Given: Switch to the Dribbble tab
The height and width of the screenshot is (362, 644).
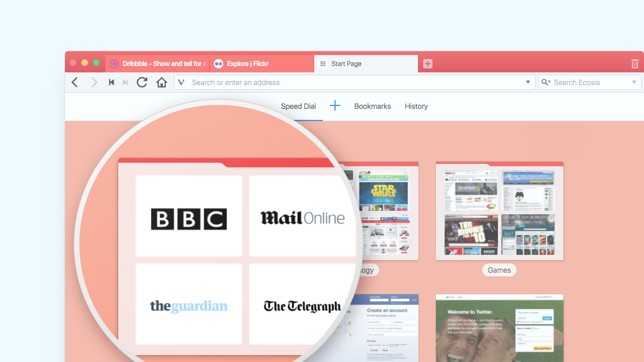Looking at the screenshot, I should click(x=157, y=64).
